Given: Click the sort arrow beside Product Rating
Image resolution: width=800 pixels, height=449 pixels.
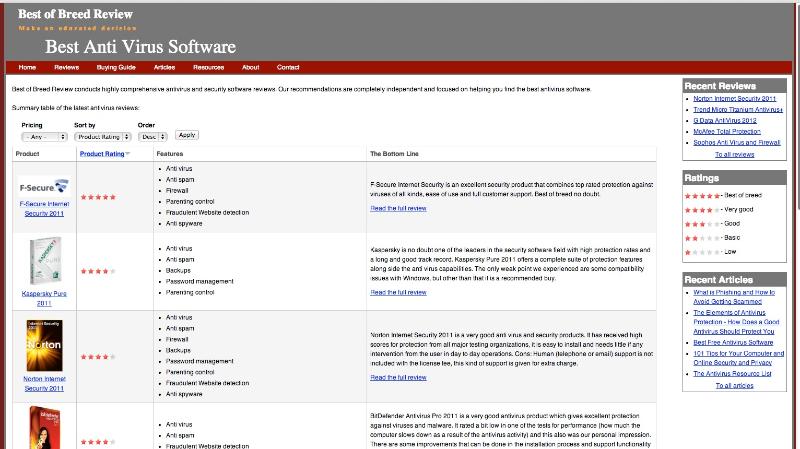Looking at the screenshot, I should 128,154.
